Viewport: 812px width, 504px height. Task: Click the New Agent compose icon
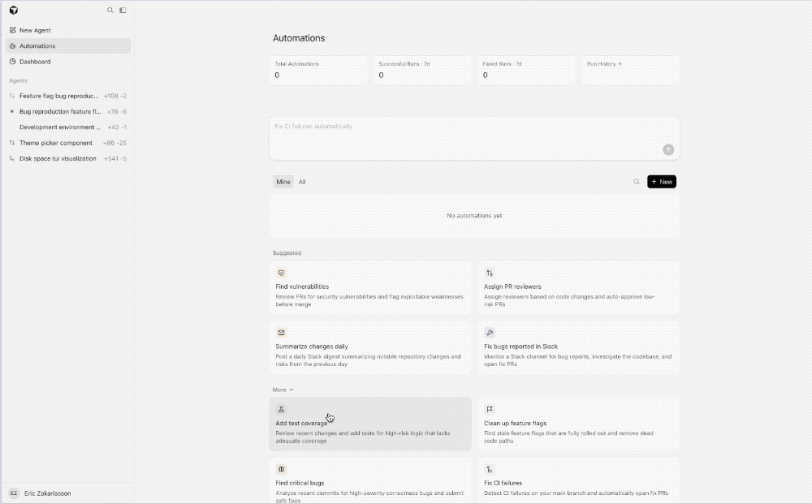tap(12, 30)
